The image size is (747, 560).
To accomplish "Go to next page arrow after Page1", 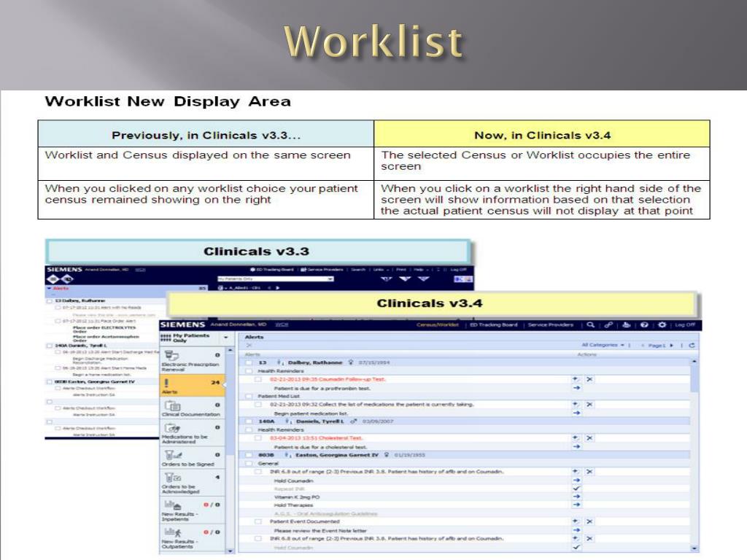I will [x=672, y=345].
